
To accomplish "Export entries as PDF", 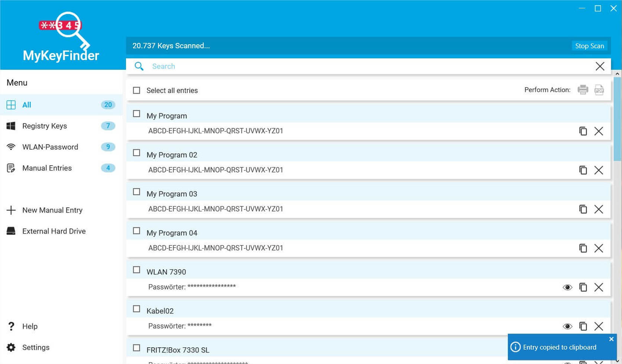I will pyautogui.click(x=599, y=90).
